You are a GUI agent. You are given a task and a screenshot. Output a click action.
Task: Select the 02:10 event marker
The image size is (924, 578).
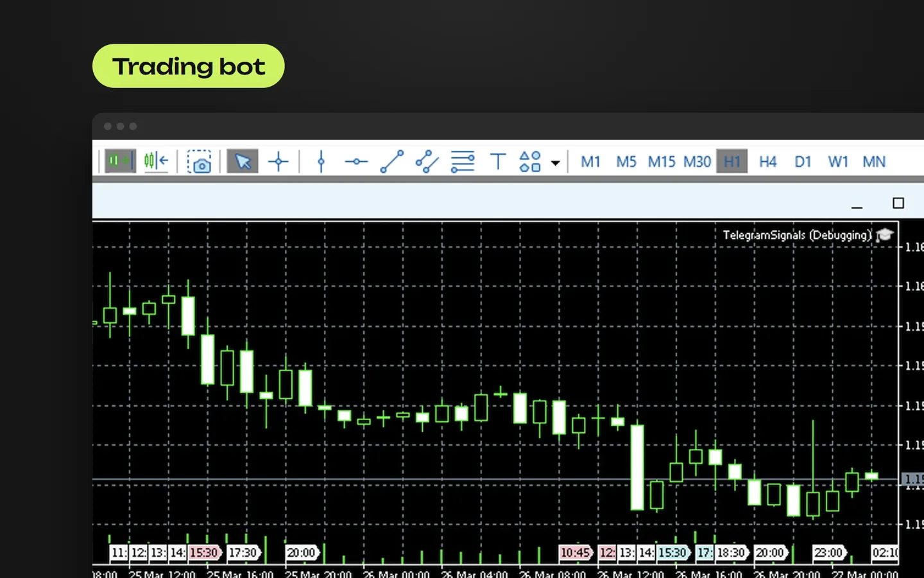click(x=885, y=552)
